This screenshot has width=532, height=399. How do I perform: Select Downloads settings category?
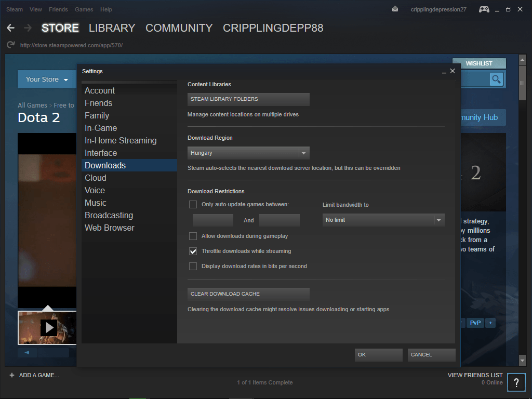tap(129, 165)
